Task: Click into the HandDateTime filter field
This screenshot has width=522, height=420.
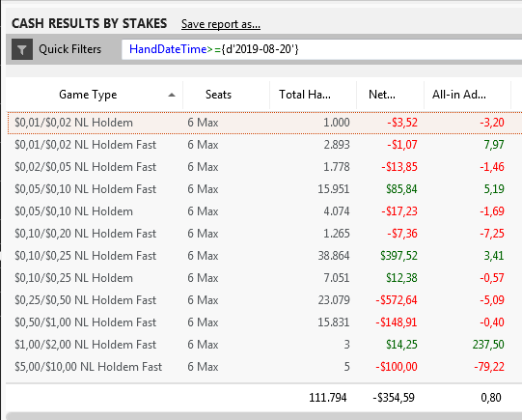Action: (x=321, y=49)
